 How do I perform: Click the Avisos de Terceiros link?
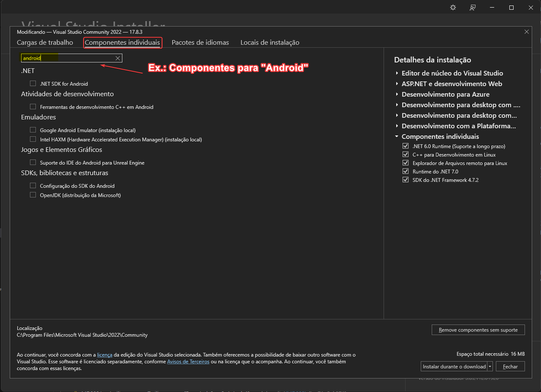(x=188, y=362)
